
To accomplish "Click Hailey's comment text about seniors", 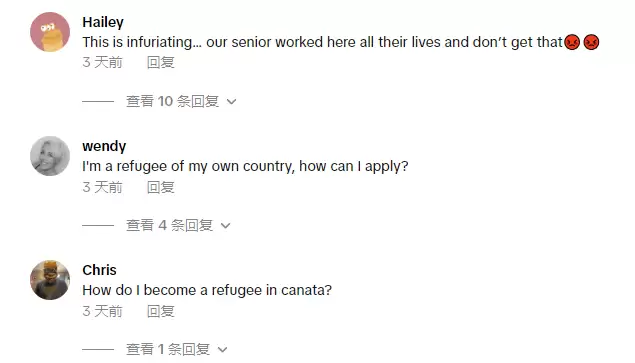I will tap(322, 42).
